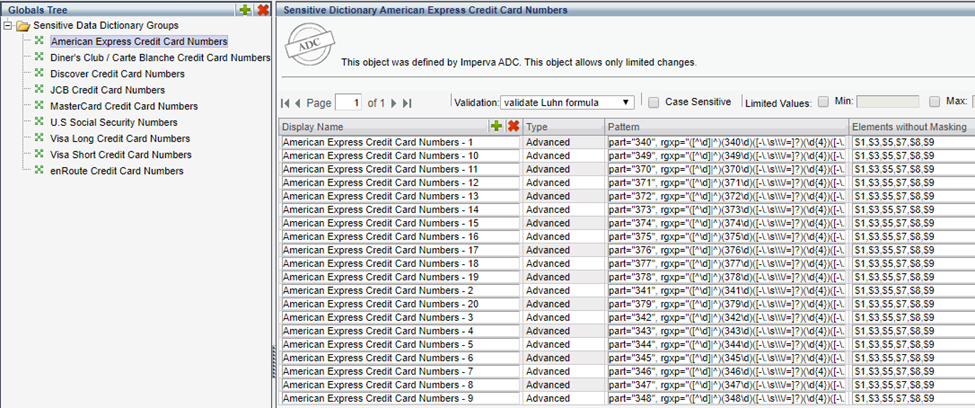
Task: Select row American Express Credit Card Numbers - 1
Action: pyautogui.click(x=400, y=142)
